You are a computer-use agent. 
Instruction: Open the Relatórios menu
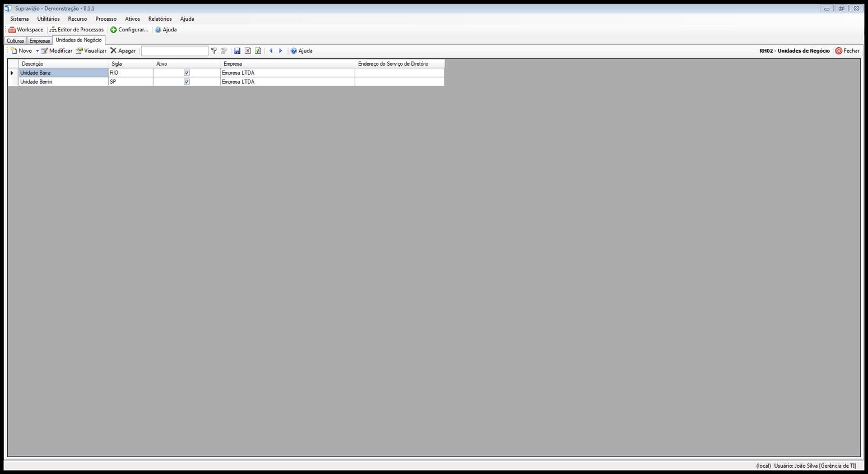point(160,19)
